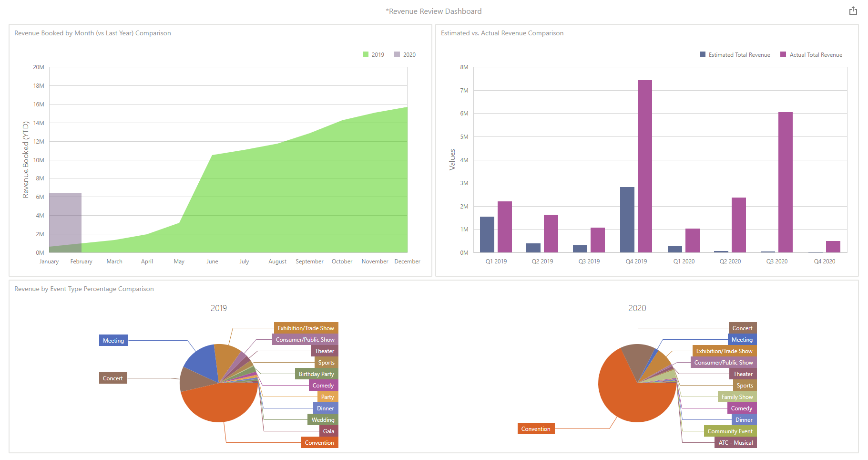Click the Revenue Review Dashboard title

(434, 11)
